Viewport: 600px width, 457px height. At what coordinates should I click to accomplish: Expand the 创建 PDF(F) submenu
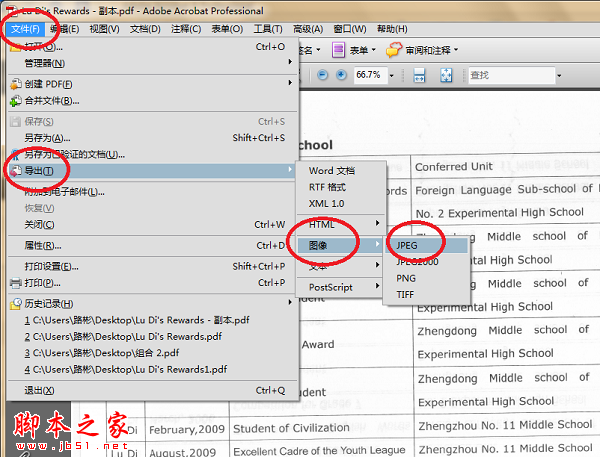click(x=152, y=84)
